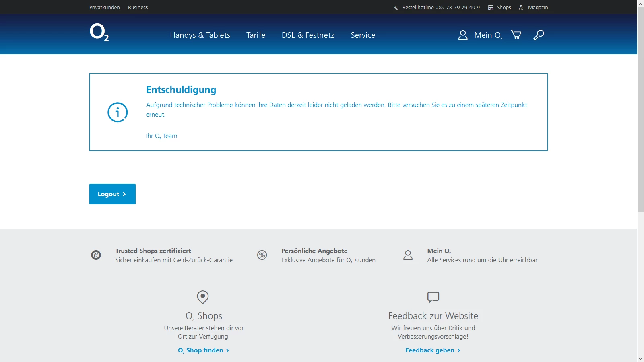Open the Shops link in the top bar
644x362 pixels.
(x=504, y=8)
